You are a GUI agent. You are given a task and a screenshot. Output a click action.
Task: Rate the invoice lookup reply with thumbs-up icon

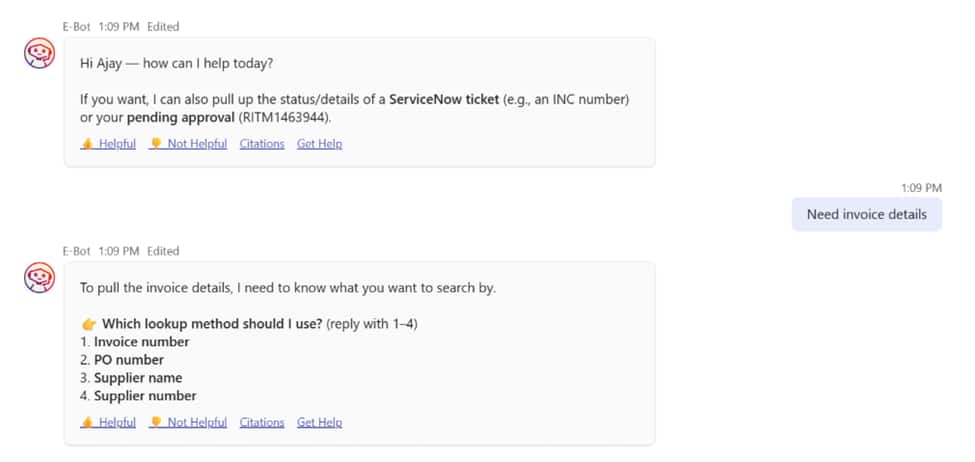[x=87, y=422]
